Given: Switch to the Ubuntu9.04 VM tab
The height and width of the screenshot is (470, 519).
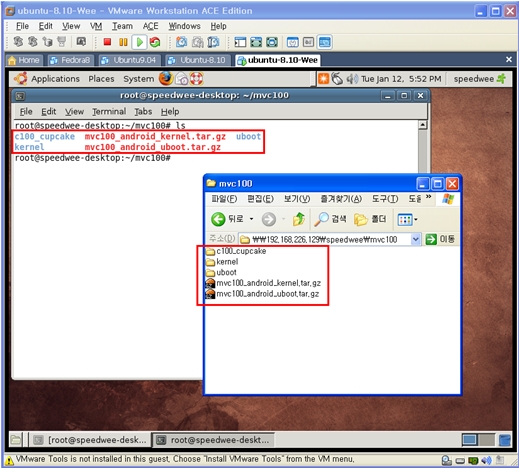Looking at the screenshot, I should (129, 60).
